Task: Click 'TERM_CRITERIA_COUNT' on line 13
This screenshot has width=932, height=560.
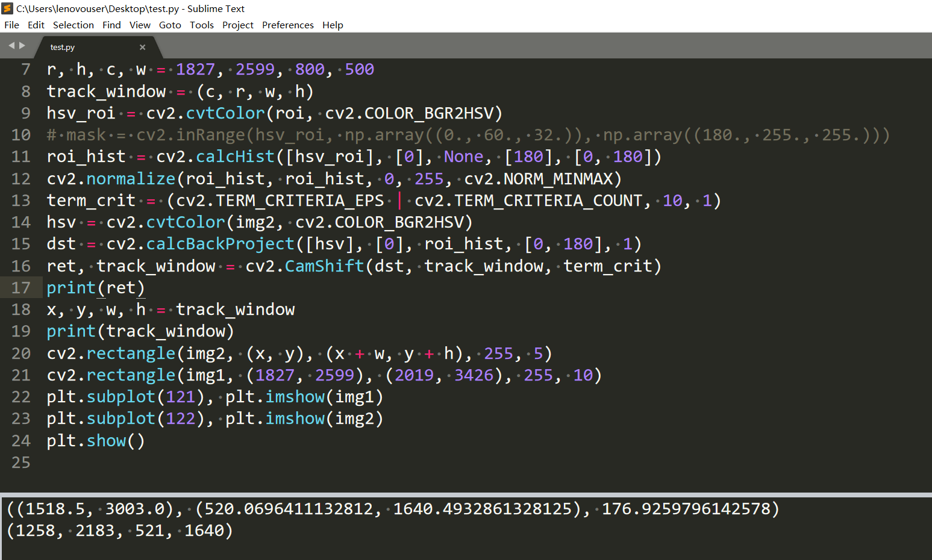Action: pyautogui.click(x=548, y=201)
